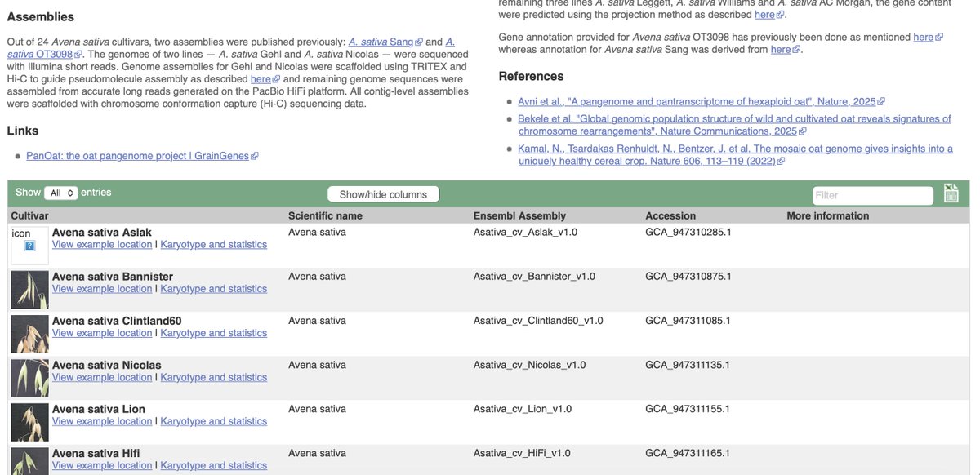View example location for Lion

click(102, 420)
